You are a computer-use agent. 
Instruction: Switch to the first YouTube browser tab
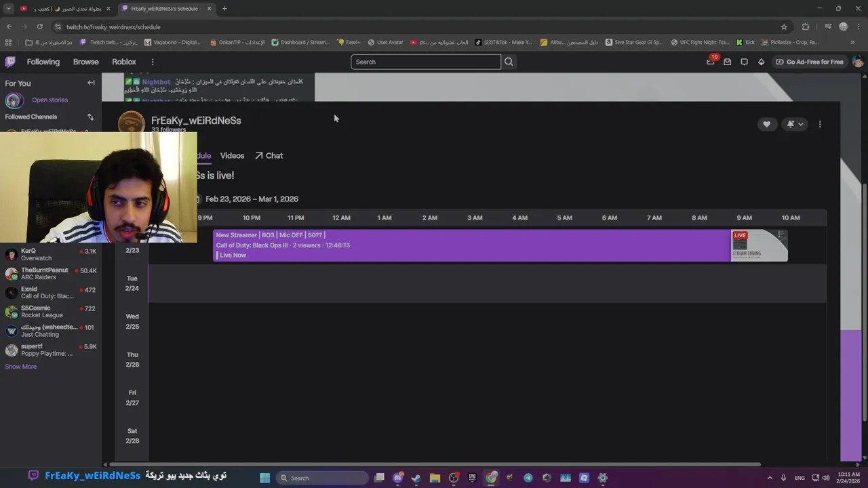click(65, 9)
